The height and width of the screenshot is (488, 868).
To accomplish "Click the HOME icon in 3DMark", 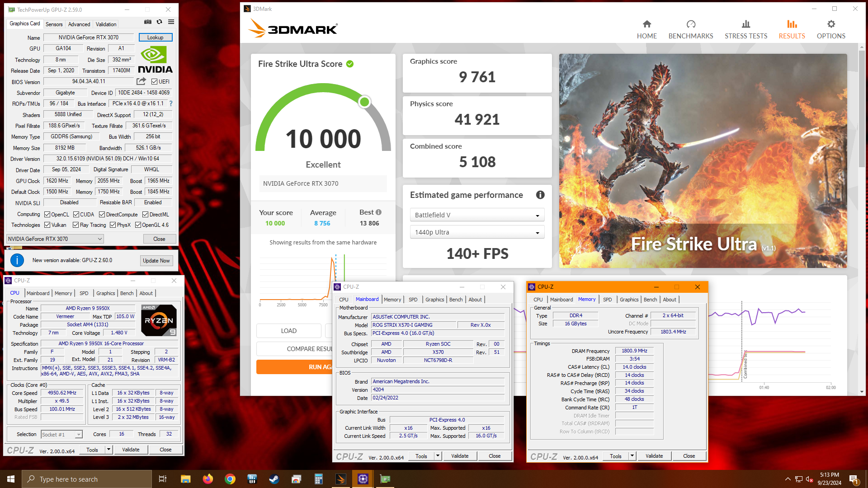I will [646, 24].
